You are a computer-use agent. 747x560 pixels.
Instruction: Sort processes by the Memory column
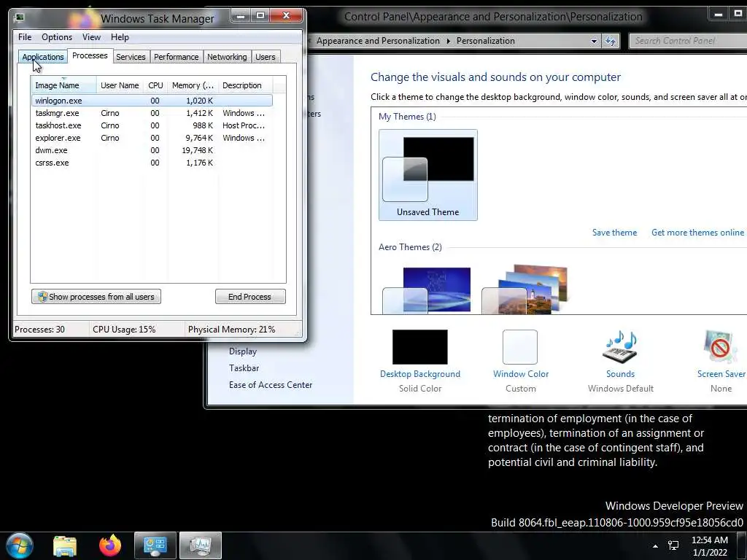coord(193,85)
